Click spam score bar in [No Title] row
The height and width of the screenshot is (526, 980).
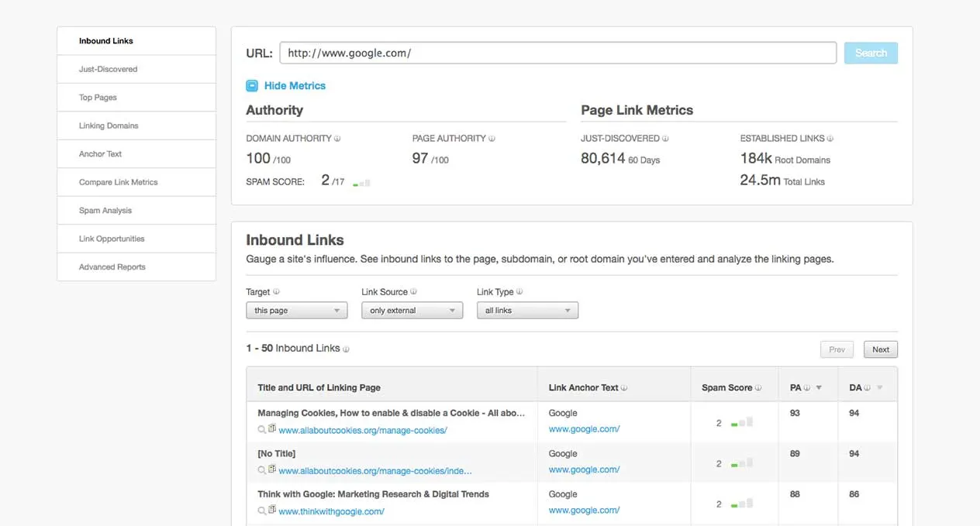click(742, 463)
